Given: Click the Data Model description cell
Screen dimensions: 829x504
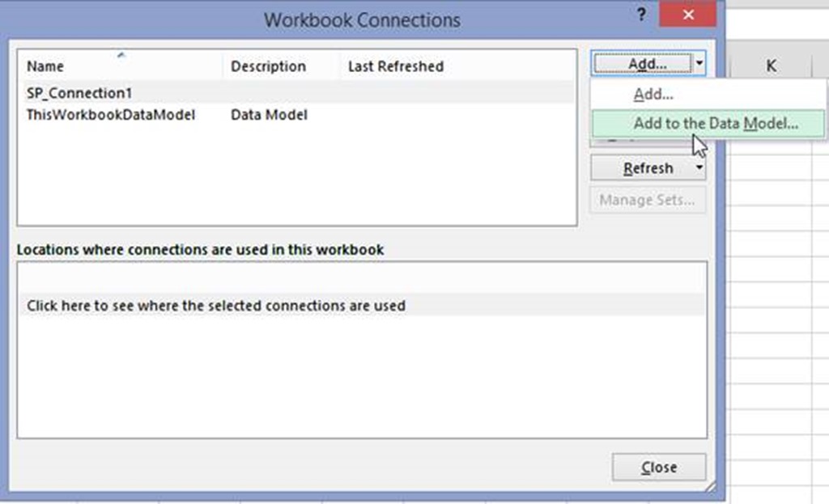Looking at the screenshot, I should point(269,115).
